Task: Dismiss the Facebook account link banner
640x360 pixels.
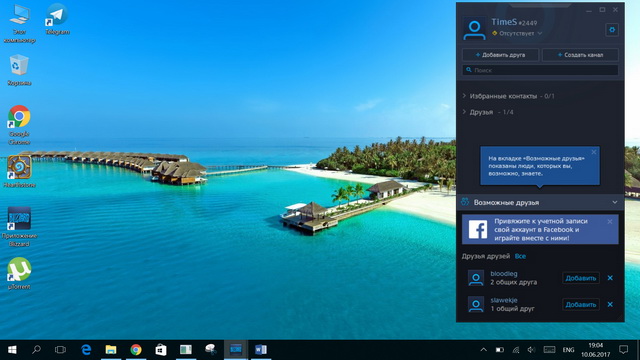Action: click(610, 222)
